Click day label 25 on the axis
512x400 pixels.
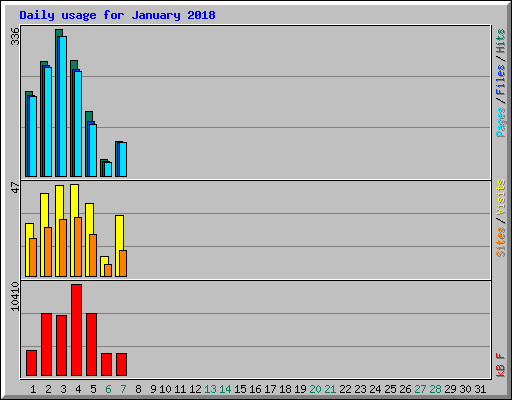coord(390,389)
